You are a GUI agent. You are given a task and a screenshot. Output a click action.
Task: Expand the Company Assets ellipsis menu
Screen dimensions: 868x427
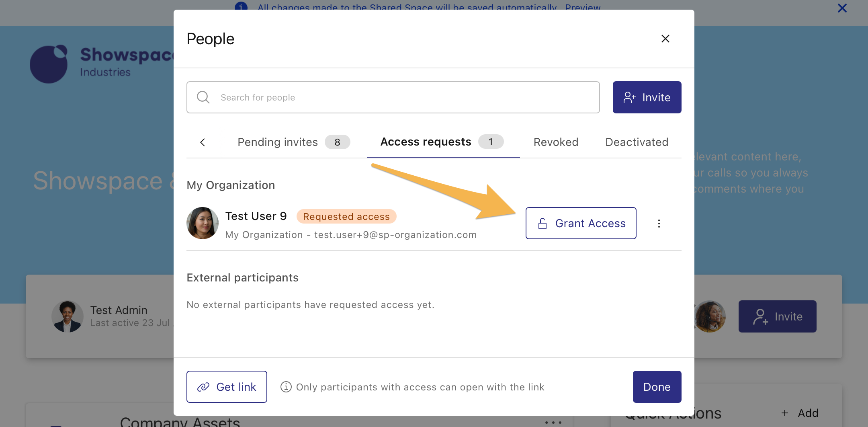[x=554, y=421]
